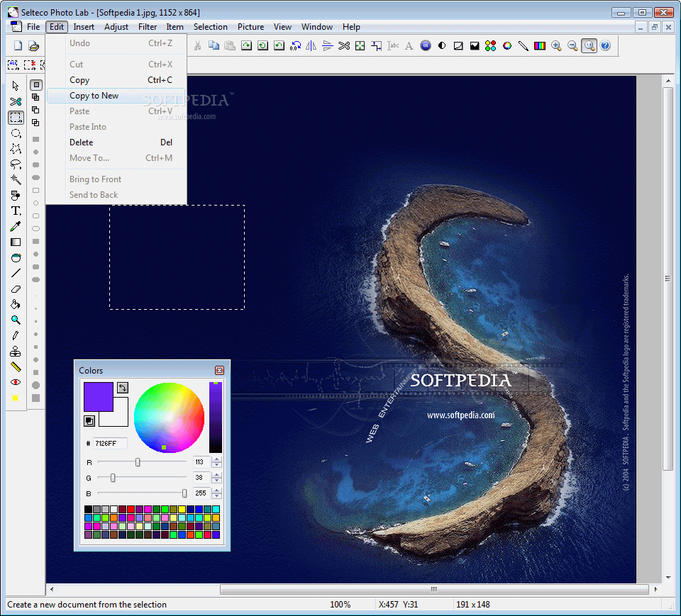Close the Colors panel
Viewport: 681px width, 616px height.
[219, 370]
